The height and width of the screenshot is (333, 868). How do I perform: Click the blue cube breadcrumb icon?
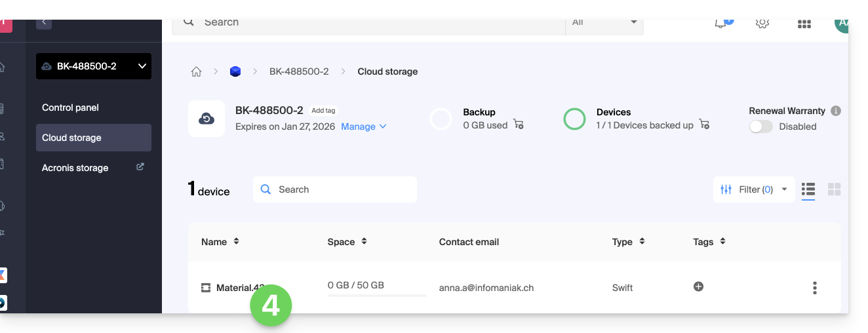click(235, 71)
